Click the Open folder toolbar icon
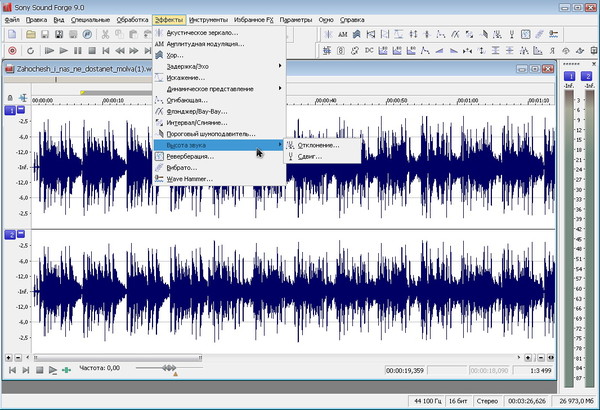This screenshot has height=410, width=600. click(x=31, y=34)
